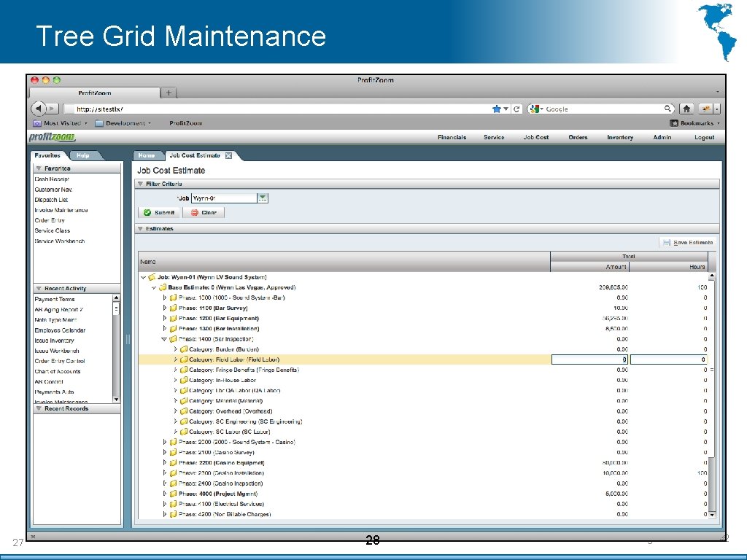Click the Clear button
The height and width of the screenshot is (560, 747).
(204, 212)
